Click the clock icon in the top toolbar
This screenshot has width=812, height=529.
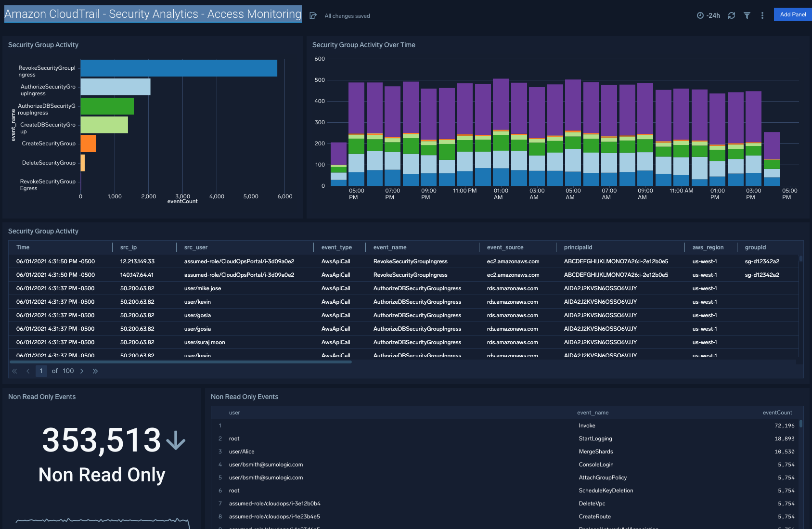(701, 15)
